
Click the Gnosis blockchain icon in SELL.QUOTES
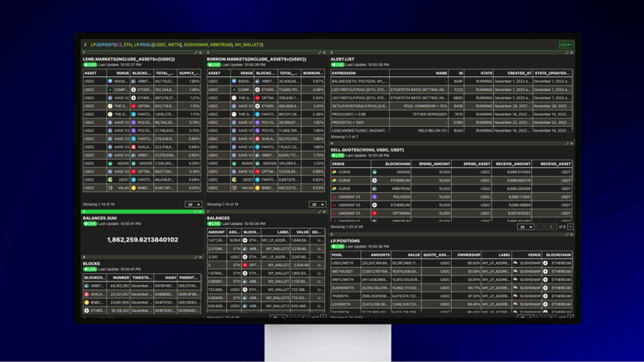point(375,172)
